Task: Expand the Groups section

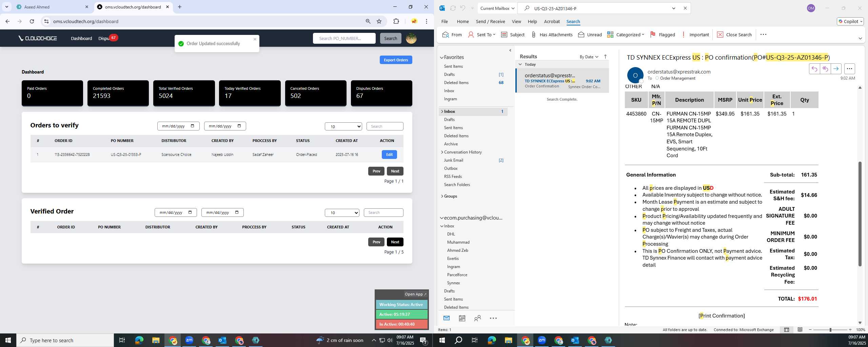Action: click(442, 196)
